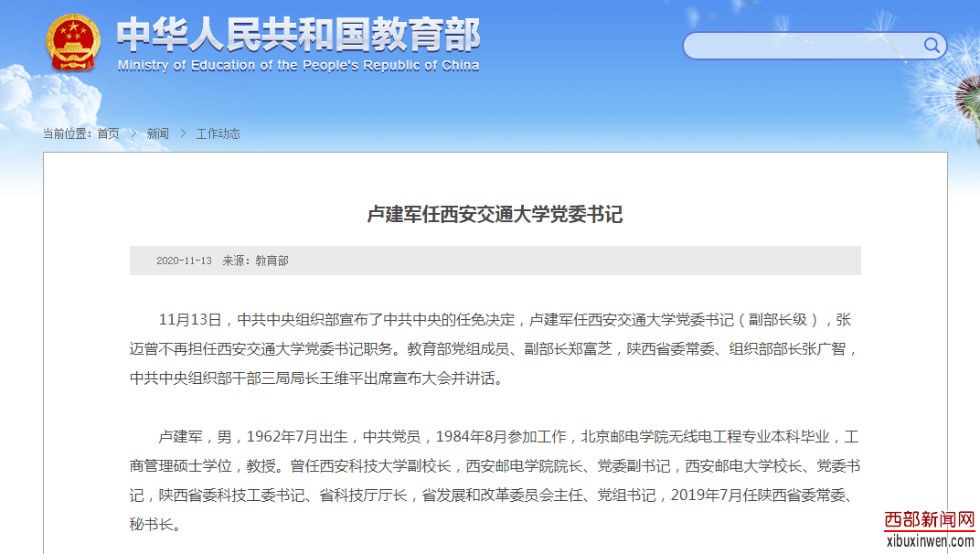Open the 新闻 breadcrumb link
The width and height of the screenshot is (980, 554).
[157, 133]
